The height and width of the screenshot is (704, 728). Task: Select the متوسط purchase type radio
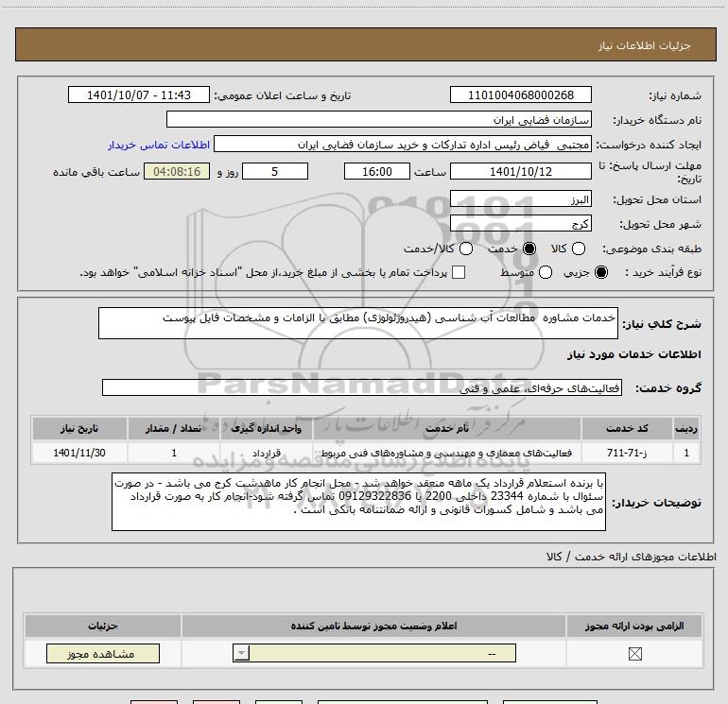click(546, 272)
